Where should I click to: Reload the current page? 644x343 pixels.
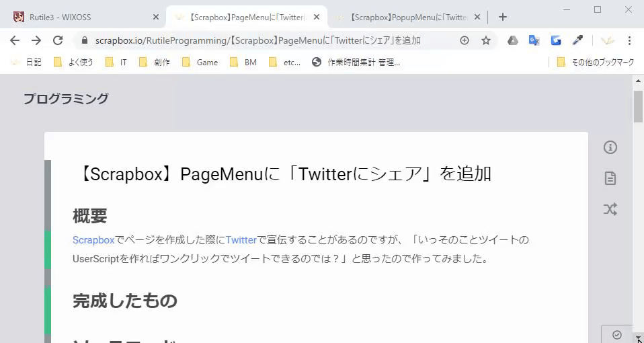[58, 40]
